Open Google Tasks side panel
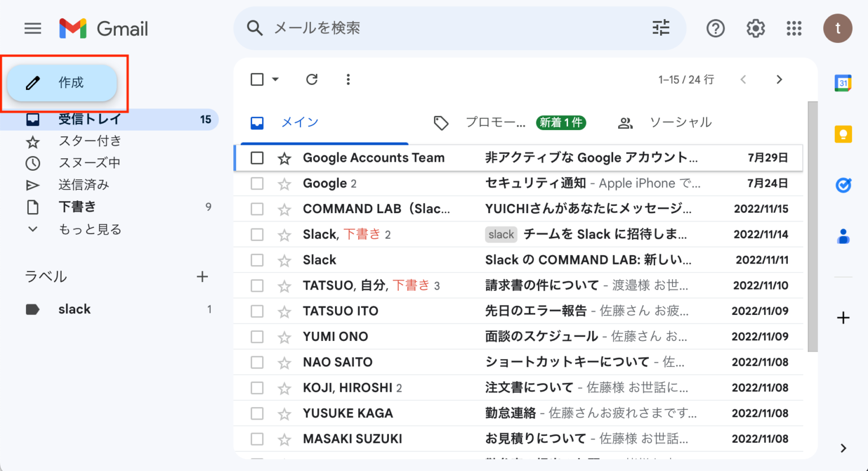This screenshot has width=868, height=471. point(843,185)
